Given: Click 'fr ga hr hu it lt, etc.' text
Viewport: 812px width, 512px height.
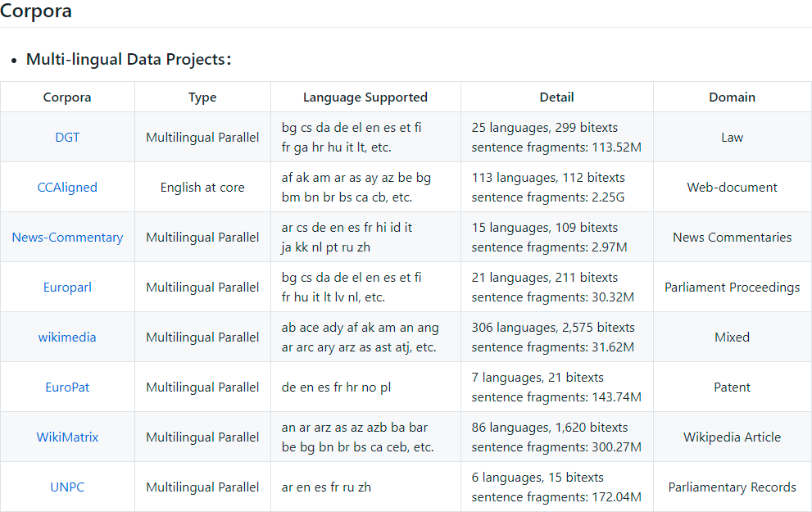Looking at the screenshot, I should tap(337, 147).
